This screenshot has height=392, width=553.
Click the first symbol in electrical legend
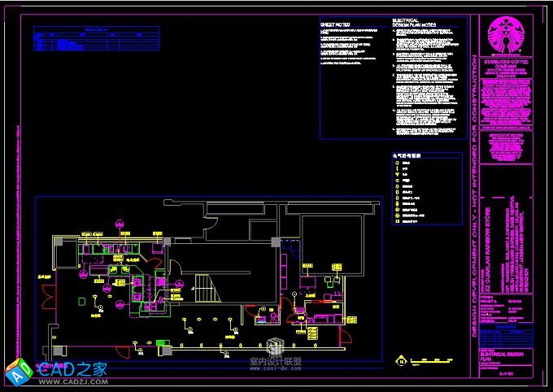click(x=398, y=163)
